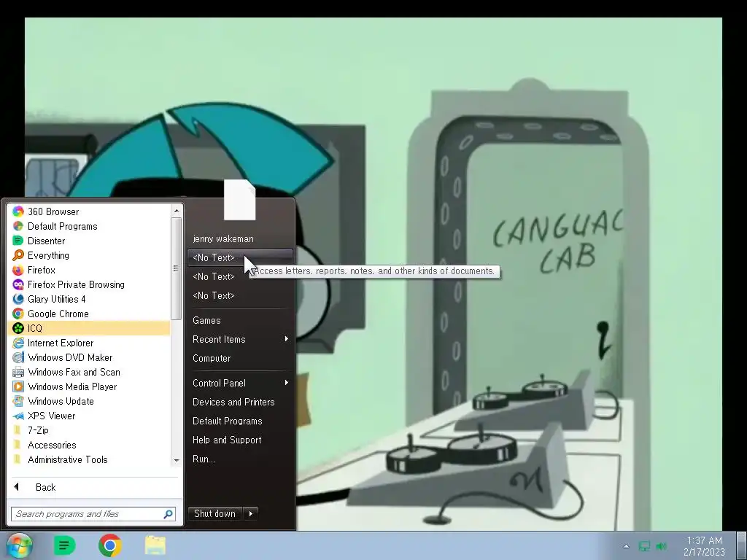Open File Explorer from the taskbar
Image resolution: width=747 pixels, height=560 pixels.
(155, 545)
